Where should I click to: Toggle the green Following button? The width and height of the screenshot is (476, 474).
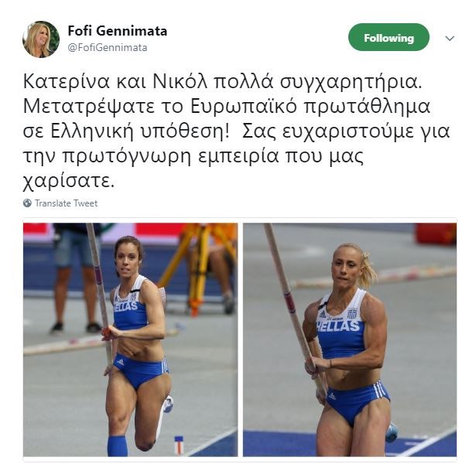point(389,37)
